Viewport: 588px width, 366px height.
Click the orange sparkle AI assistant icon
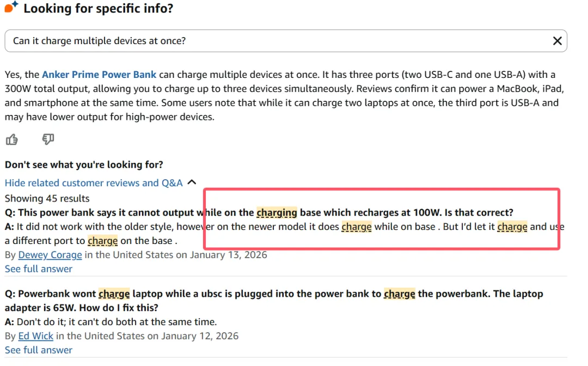(11, 8)
